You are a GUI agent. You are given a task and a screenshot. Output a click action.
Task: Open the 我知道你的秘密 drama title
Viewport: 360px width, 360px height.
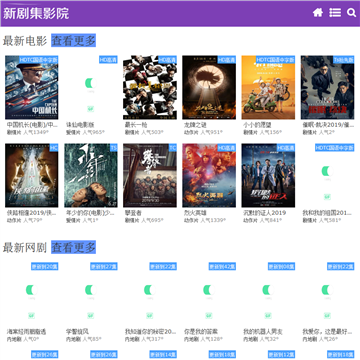pos(150,332)
